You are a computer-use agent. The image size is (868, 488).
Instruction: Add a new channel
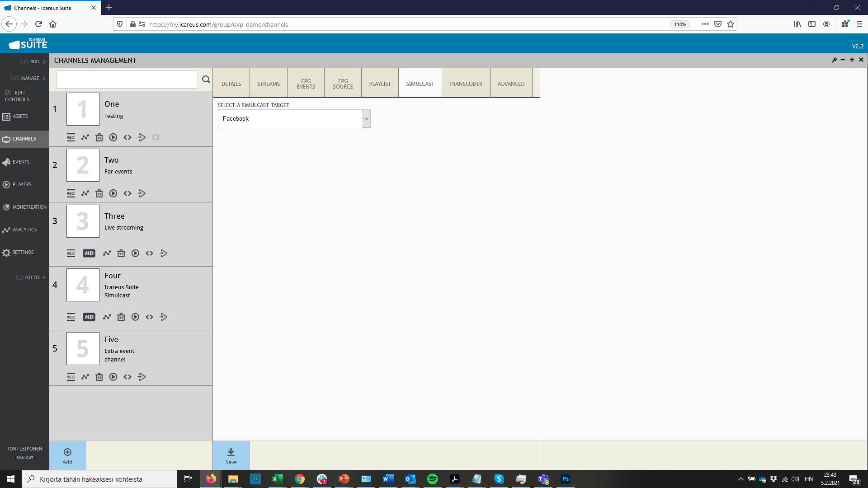coord(67,456)
